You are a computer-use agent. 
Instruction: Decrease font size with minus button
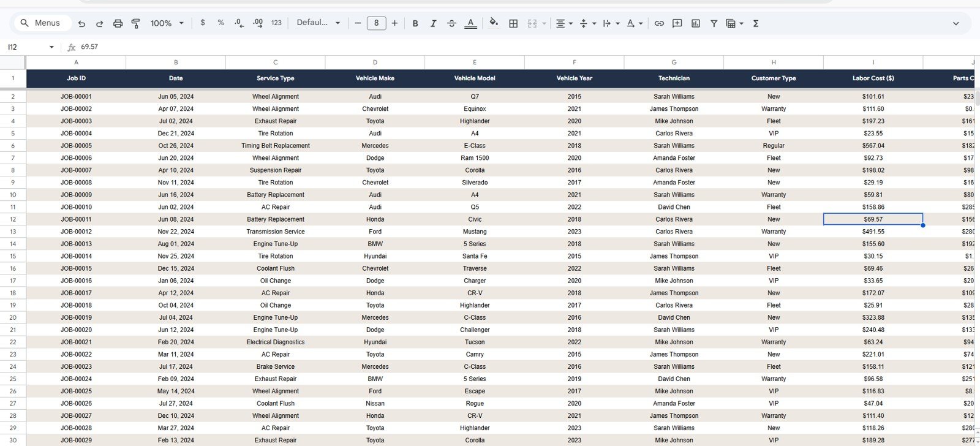(x=358, y=23)
